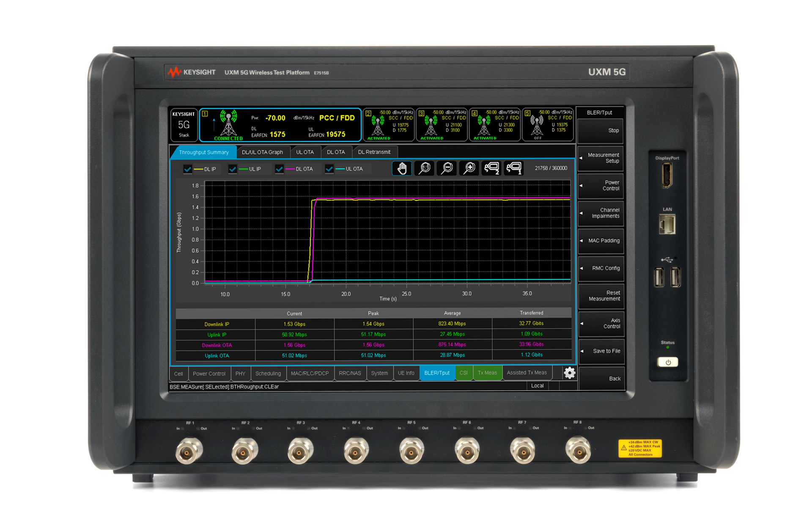Disable the DL OTA trace checkbox
This screenshot has height=517, width=812.
279,168
